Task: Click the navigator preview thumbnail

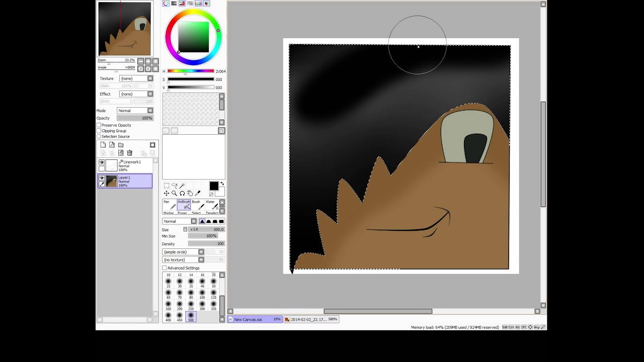Action: [124, 29]
